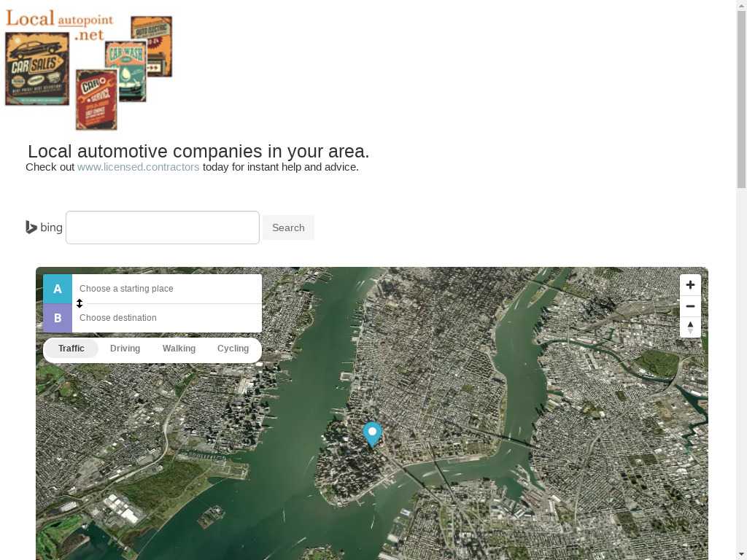Viewport: 747px width, 560px height.
Task: Click the map zoom out minus icon
Action: coord(690,306)
